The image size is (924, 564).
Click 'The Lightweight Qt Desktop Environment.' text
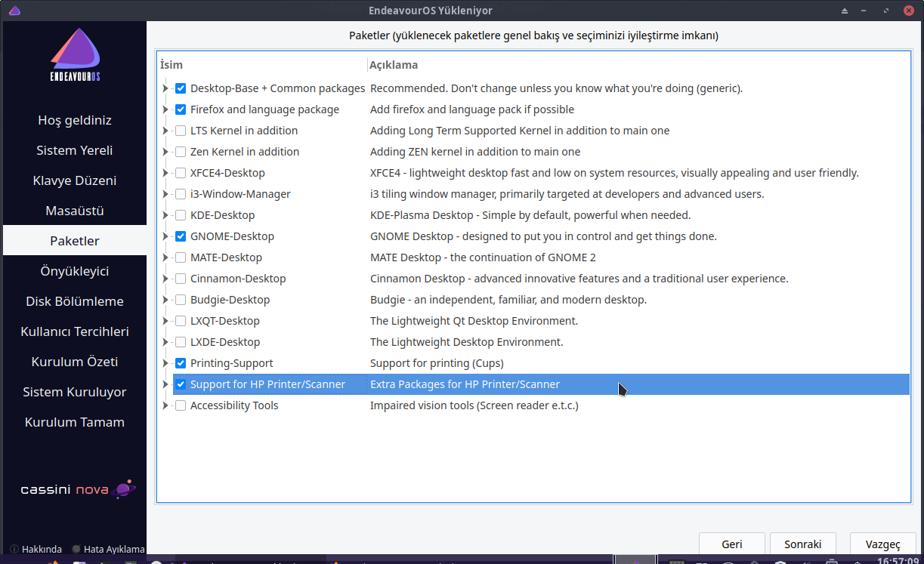474,321
